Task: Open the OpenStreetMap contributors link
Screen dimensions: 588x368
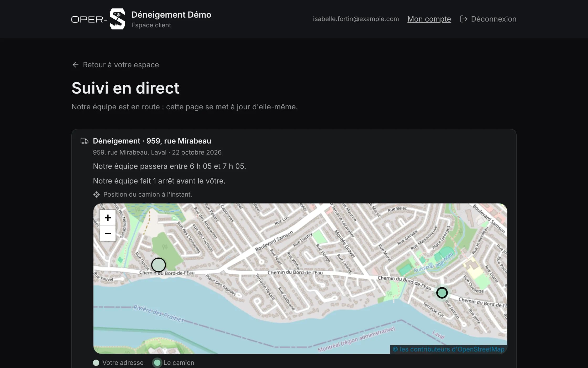Action: (448, 349)
